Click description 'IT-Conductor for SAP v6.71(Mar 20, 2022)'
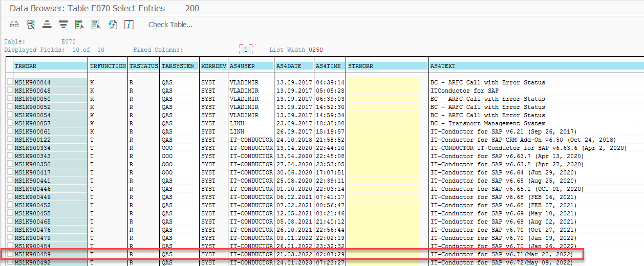Image resolution: width=644 pixels, height=266 pixels. point(502,254)
